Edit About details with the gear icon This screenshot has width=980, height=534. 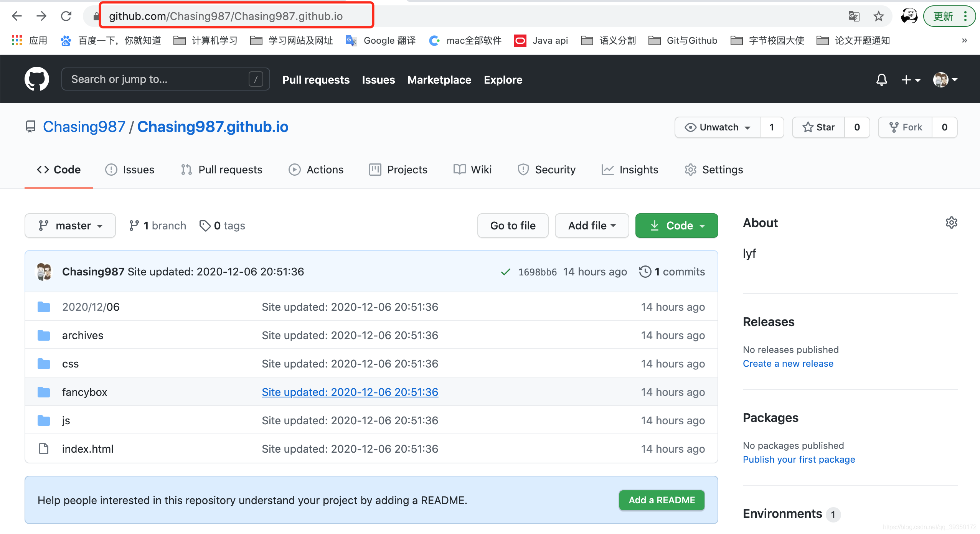[951, 222]
